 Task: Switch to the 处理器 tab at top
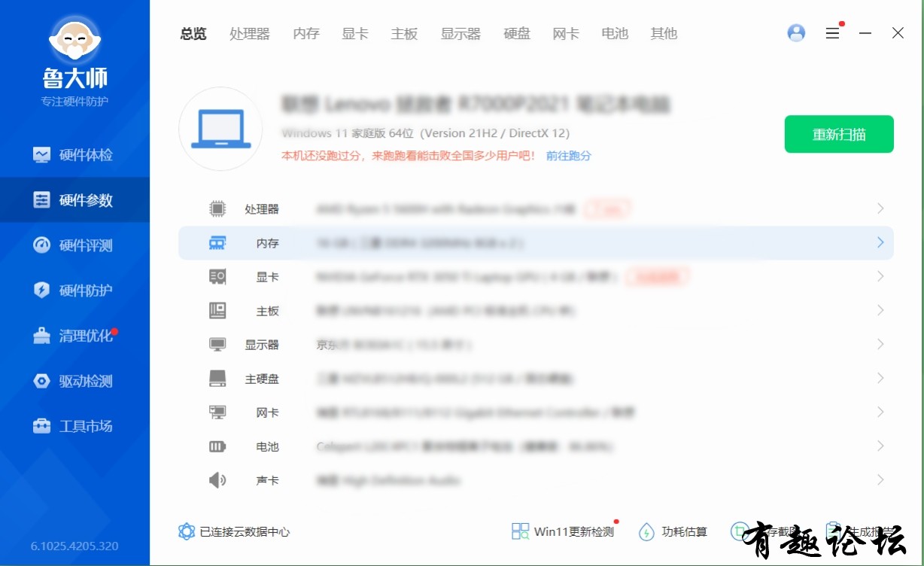point(250,33)
